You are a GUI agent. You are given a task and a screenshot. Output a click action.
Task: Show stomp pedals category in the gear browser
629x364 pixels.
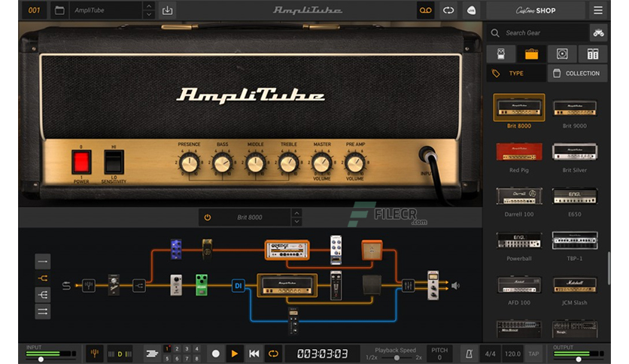point(500,53)
